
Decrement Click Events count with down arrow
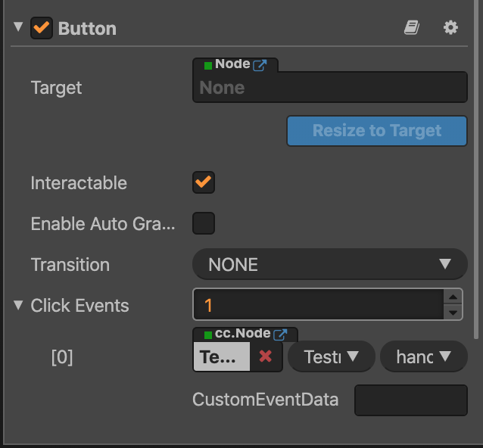click(453, 313)
